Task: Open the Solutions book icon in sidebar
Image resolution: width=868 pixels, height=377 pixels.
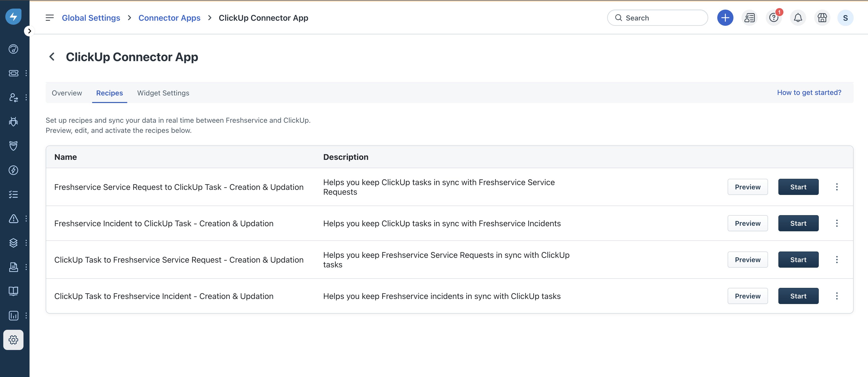Action: [x=13, y=291]
